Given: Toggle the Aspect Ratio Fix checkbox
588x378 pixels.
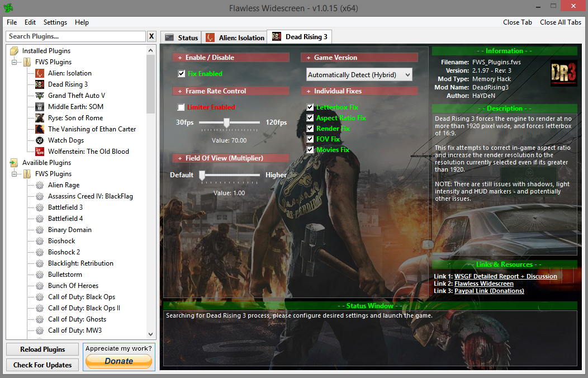Looking at the screenshot, I should (310, 118).
